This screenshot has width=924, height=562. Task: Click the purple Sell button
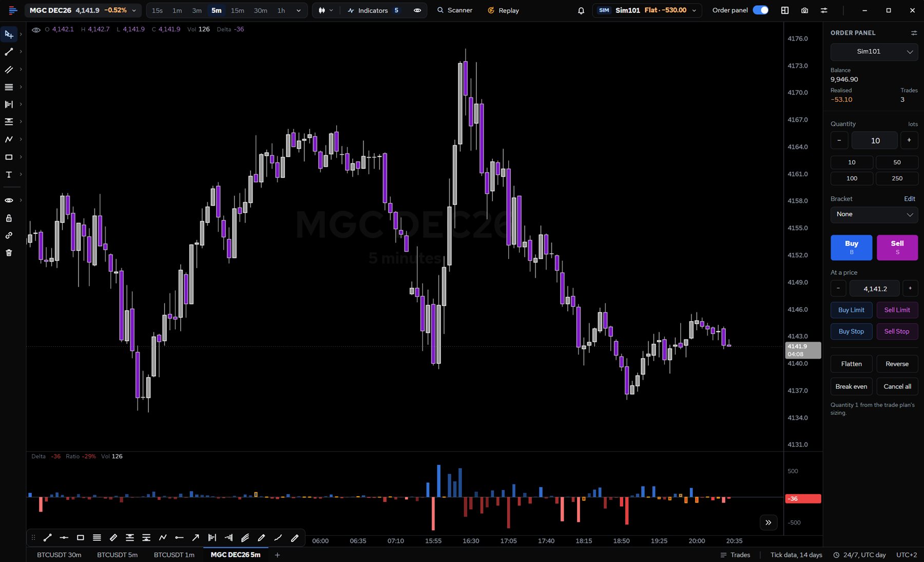click(x=897, y=248)
